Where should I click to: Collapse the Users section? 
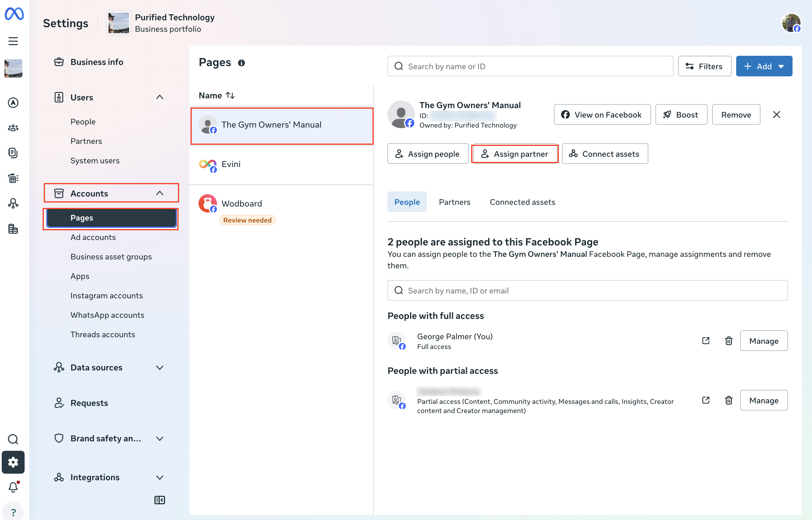[x=160, y=97]
